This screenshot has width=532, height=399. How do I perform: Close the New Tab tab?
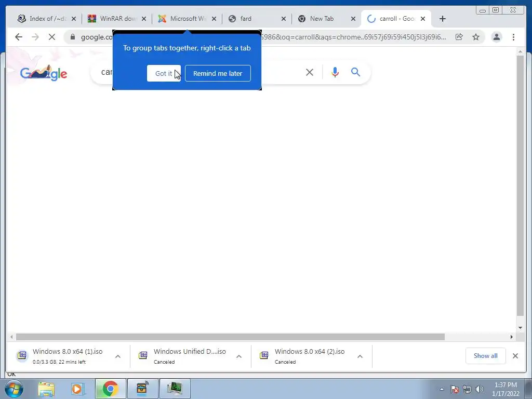coord(353,19)
